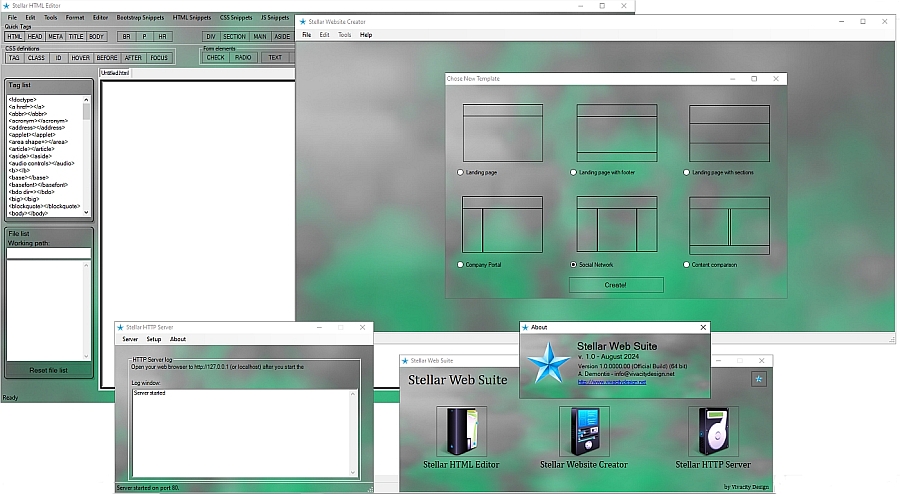Open Server menu in Stellar HTTP Server
Image resolution: width=900 pixels, height=494 pixels.
click(130, 339)
